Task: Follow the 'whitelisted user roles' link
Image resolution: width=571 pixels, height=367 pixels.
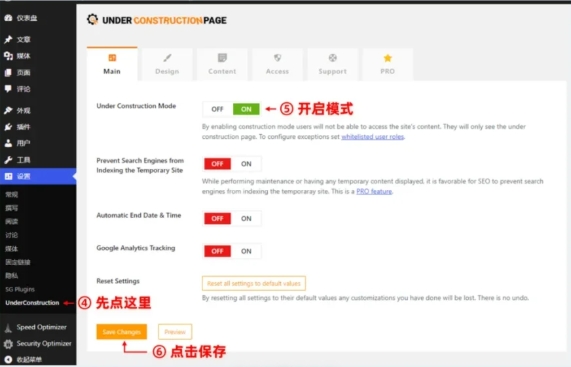Action: click(x=373, y=137)
